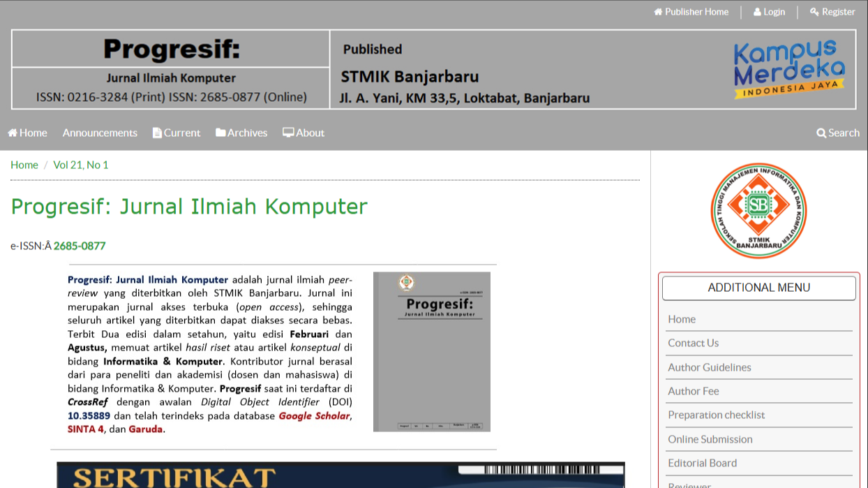Viewport: 868px width, 488px height.
Task: Open Author Guidelines in additional menu
Action: pyautogui.click(x=710, y=367)
